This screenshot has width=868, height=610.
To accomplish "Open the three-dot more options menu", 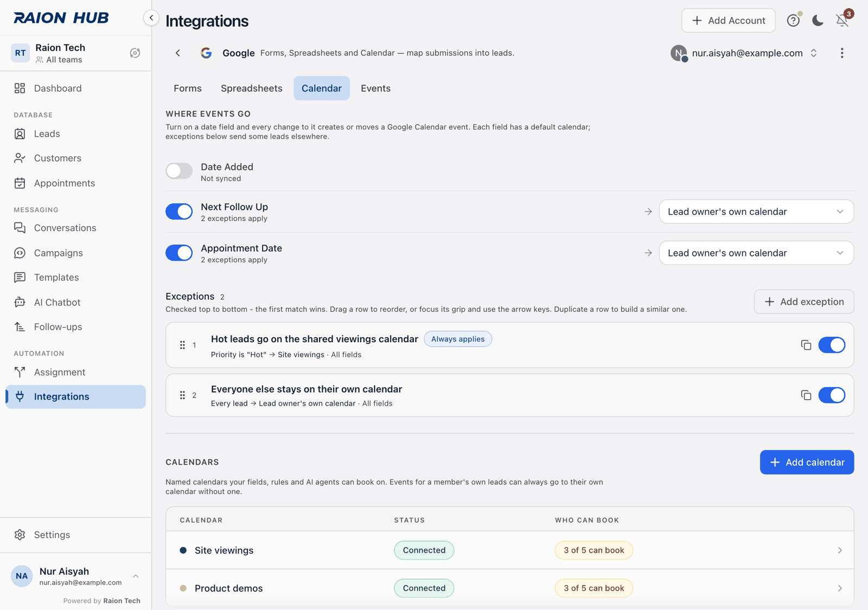I will (x=842, y=53).
